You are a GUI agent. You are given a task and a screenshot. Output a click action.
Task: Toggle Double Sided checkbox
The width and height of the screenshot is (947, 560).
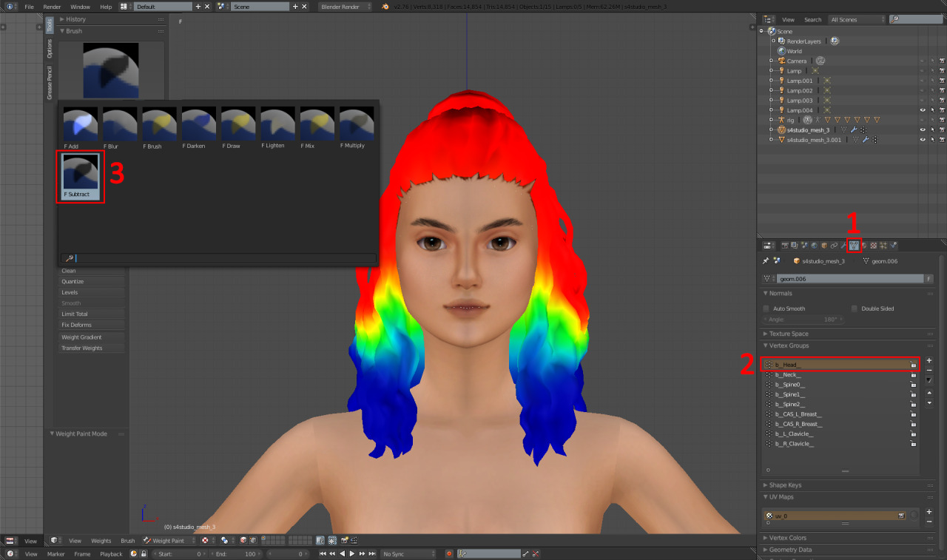[x=854, y=308]
